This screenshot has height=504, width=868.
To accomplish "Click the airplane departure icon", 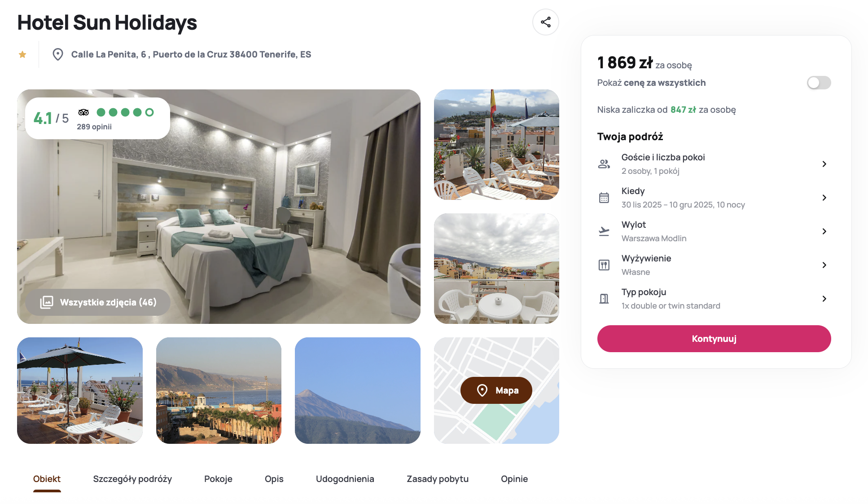I will (x=604, y=231).
